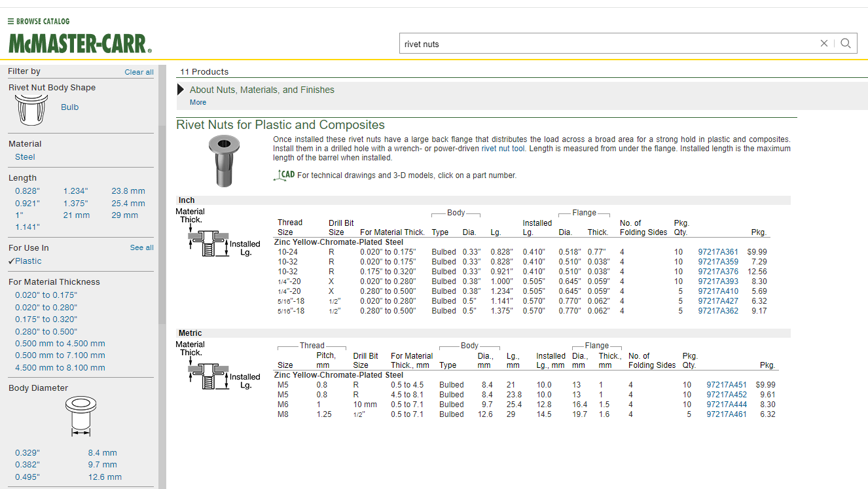Filter length by 21 mm
Image resolution: width=868 pixels, height=489 pixels.
pyautogui.click(x=77, y=215)
